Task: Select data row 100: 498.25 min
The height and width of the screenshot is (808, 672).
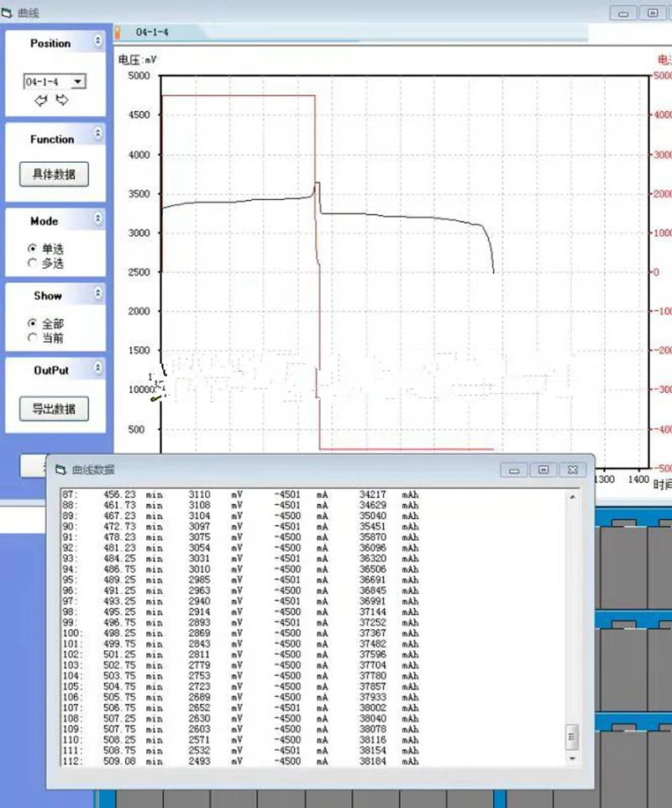Action: tap(241, 633)
